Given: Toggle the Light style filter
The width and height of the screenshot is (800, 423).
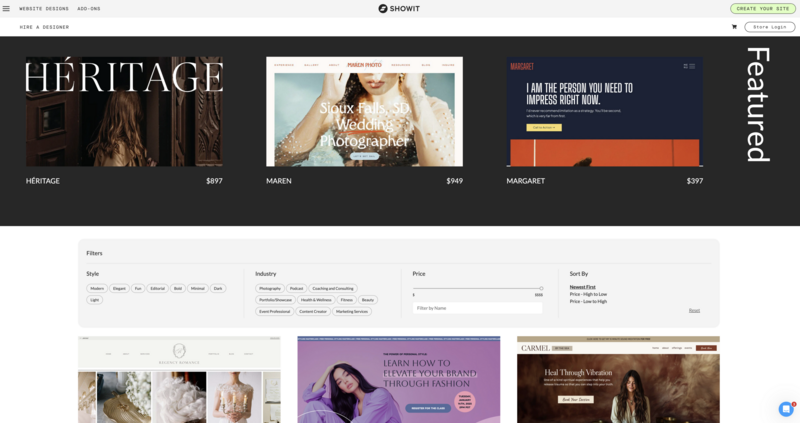Looking at the screenshot, I should coord(95,300).
